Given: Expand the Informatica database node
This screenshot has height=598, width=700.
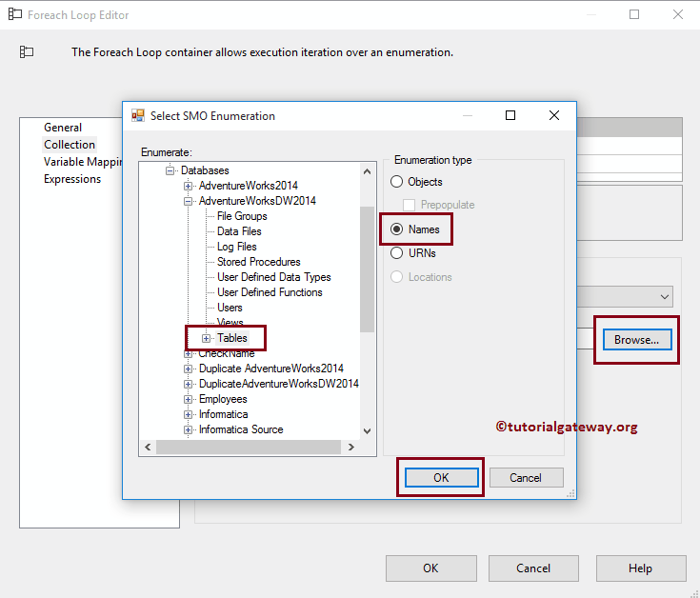Looking at the screenshot, I should [188, 414].
